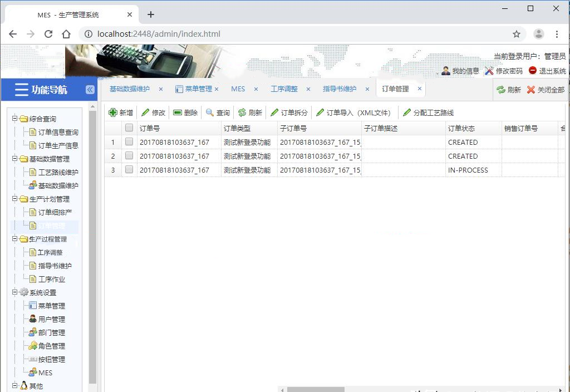The width and height of the screenshot is (570, 392).
Task: Click the toolbar 刷新 refresh button
Action: point(250,112)
